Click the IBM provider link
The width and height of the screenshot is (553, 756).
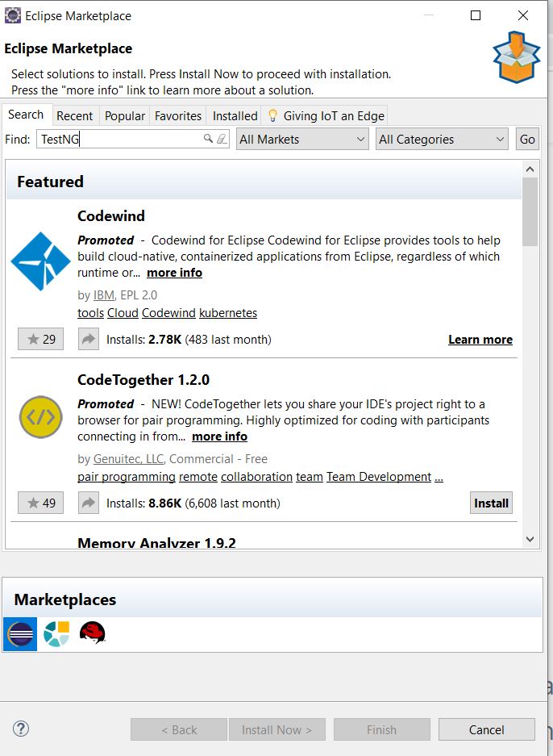coord(103,295)
